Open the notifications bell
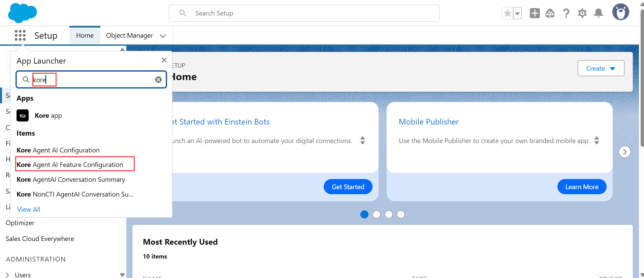This screenshot has height=278, width=644. pos(599,13)
